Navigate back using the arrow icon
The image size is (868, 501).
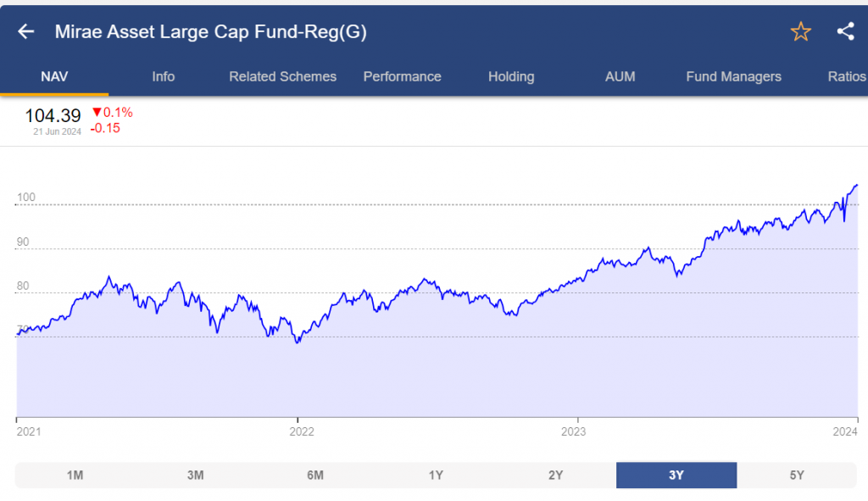coord(25,31)
